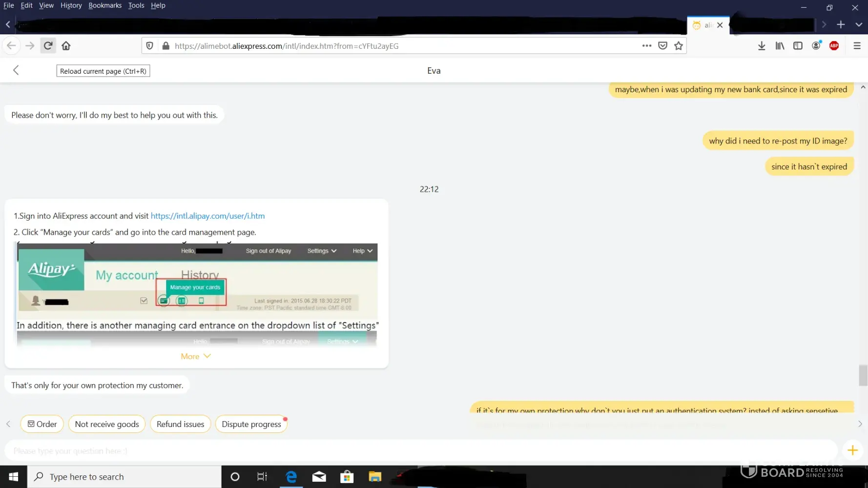868x488 pixels.
Task: Focus the chat question input field
Action: click(x=421, y=451)
